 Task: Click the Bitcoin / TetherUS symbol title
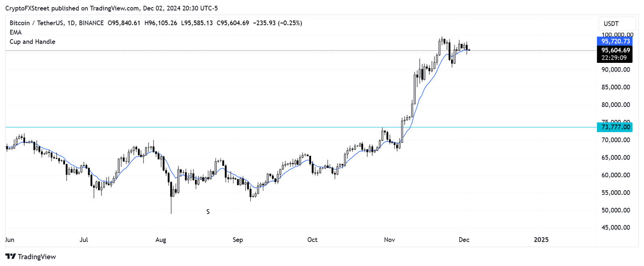(x=36, y=23)
